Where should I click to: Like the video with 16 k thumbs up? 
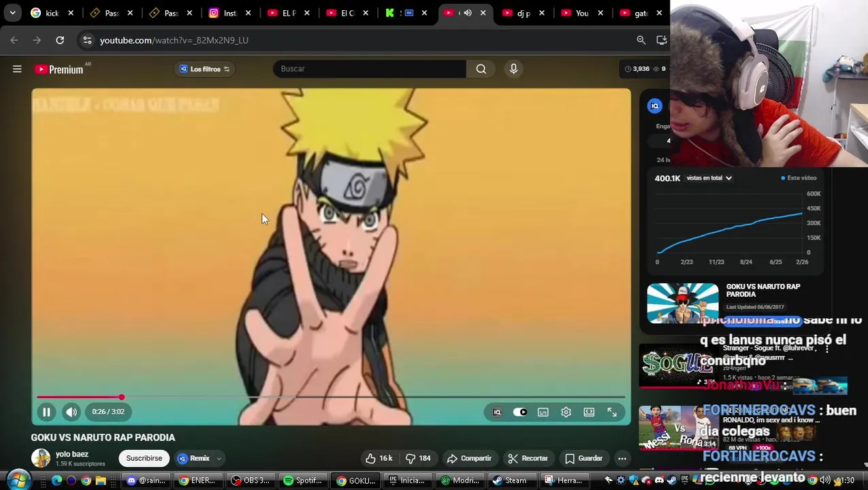point(379,458)
